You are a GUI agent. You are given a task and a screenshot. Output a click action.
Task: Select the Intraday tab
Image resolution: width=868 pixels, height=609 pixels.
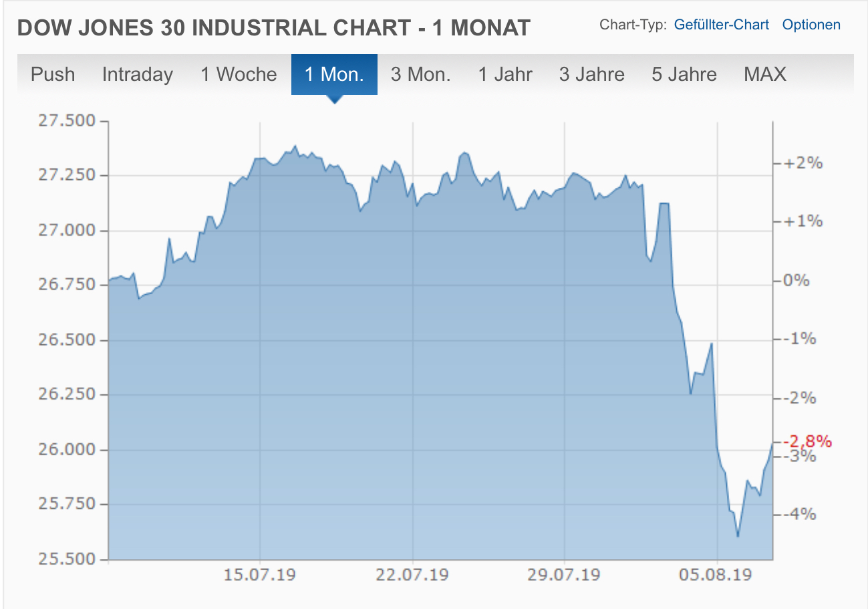pos(137,74)
